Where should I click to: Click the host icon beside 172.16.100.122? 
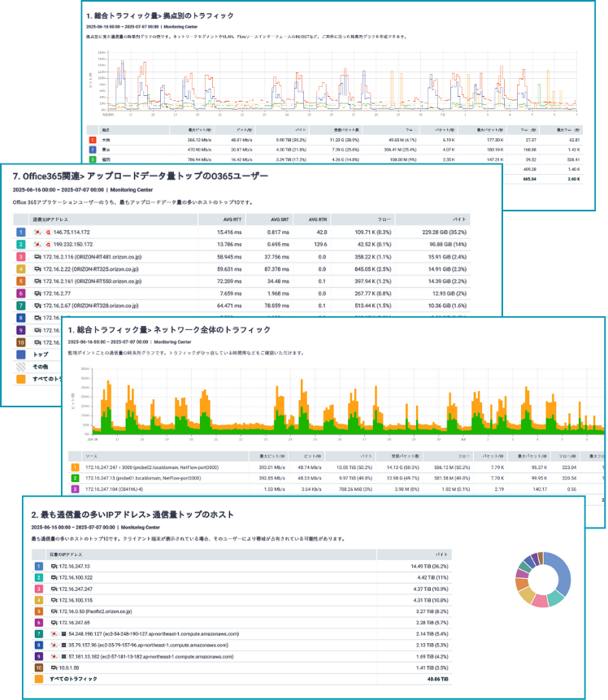click(54, 578)
